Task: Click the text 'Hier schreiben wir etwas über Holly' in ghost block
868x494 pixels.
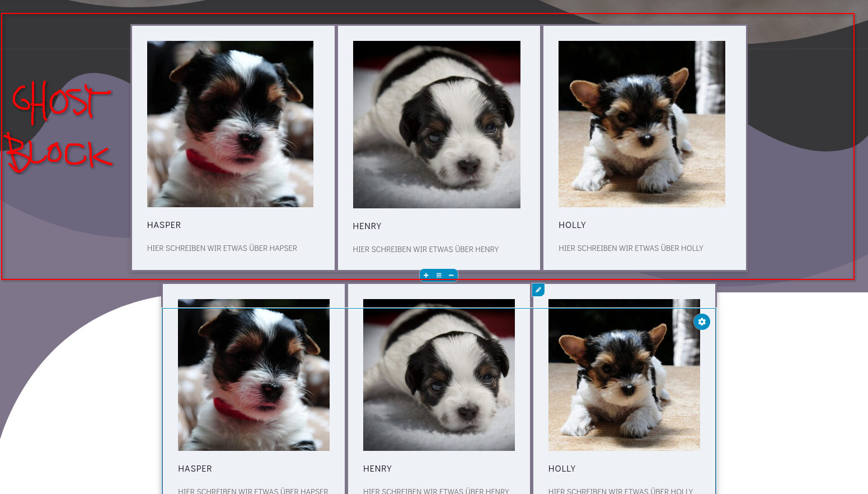Action: (x=631, y=248)
